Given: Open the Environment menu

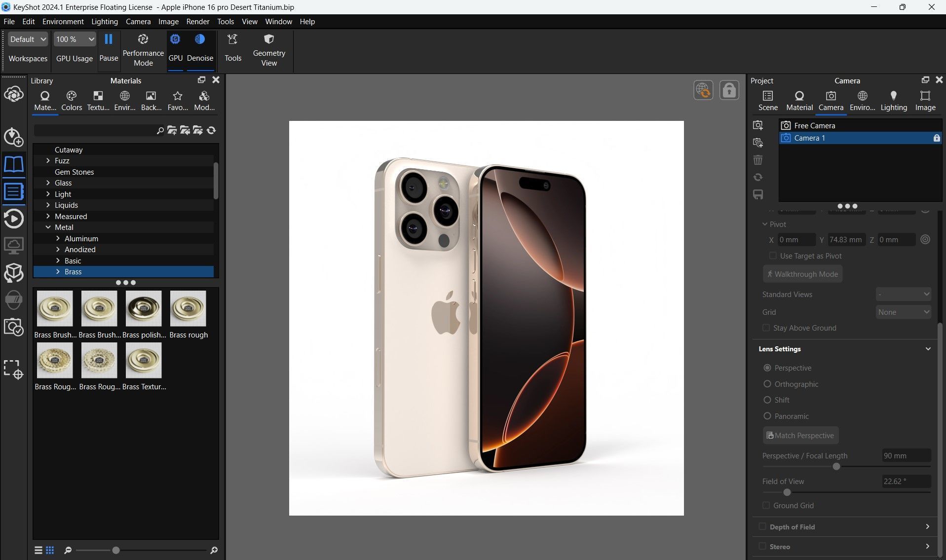Looking at the screenshot, I should (63, 22).
